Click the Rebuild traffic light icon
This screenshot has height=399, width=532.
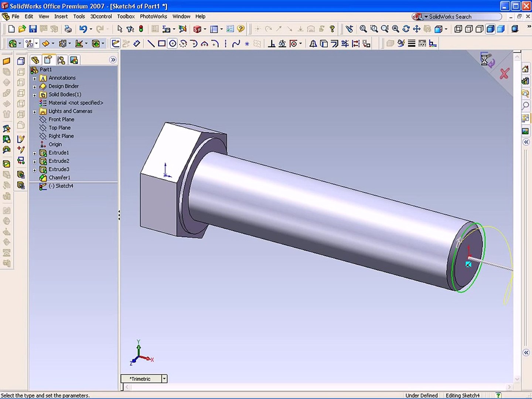pyautogui.click(x=141, y=29)
